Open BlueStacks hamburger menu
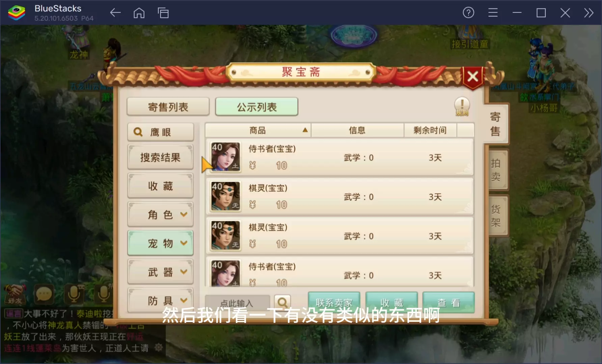 coord(493,13)
